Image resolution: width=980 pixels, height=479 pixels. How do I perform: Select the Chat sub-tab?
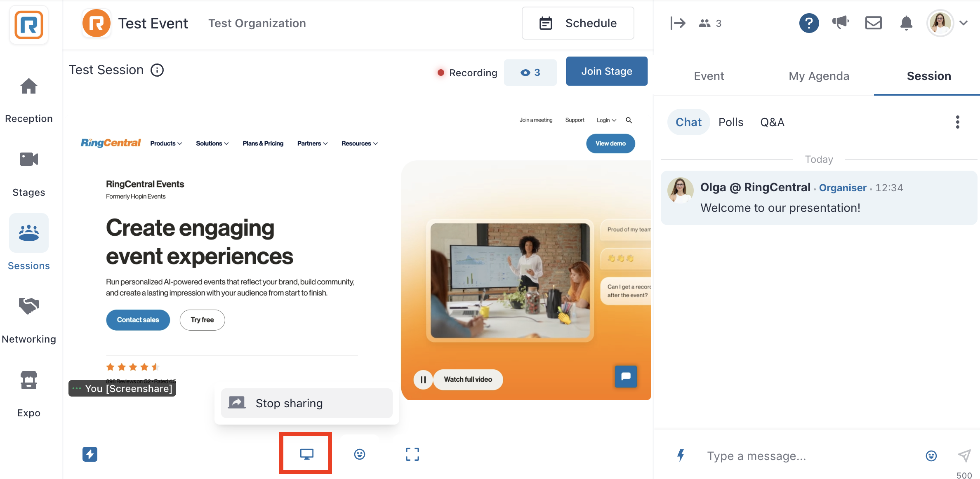[688, 122]
